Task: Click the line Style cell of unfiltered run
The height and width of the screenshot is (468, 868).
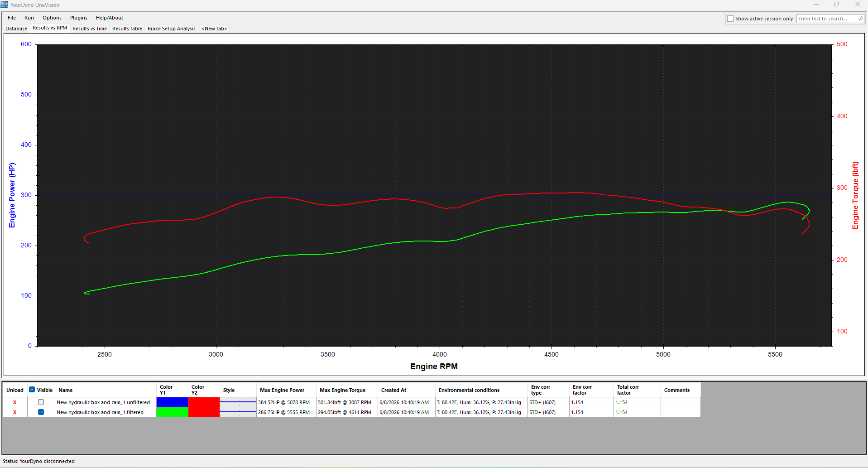Action: pos(238,402)
